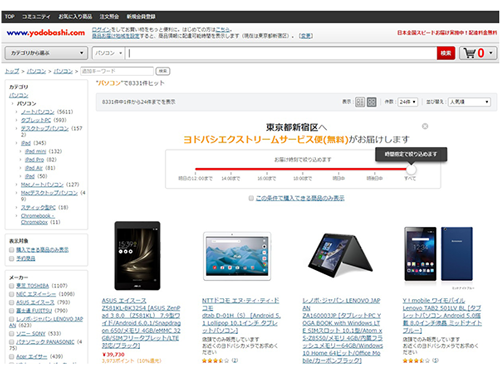Image resolution: width=500 pixels, height=375 pixels.
Task: Open the ASUS ZenPad tablet thumbnail
Action: point(137,256)
